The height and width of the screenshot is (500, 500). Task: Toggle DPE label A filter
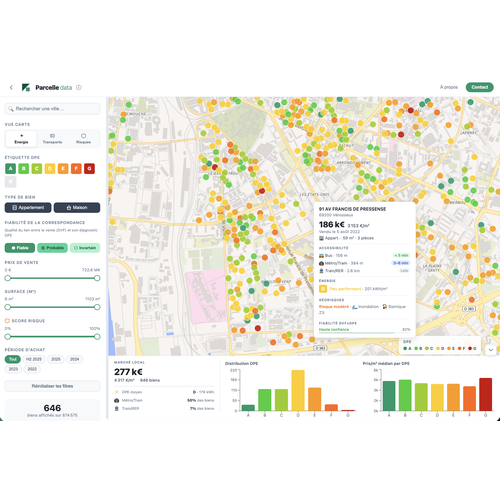[11, 169]
